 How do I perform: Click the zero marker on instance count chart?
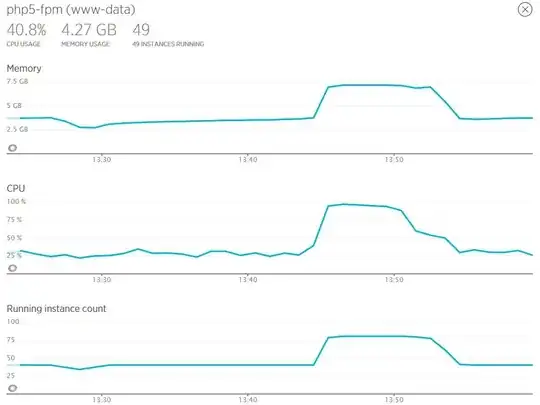tap(12, 388)
